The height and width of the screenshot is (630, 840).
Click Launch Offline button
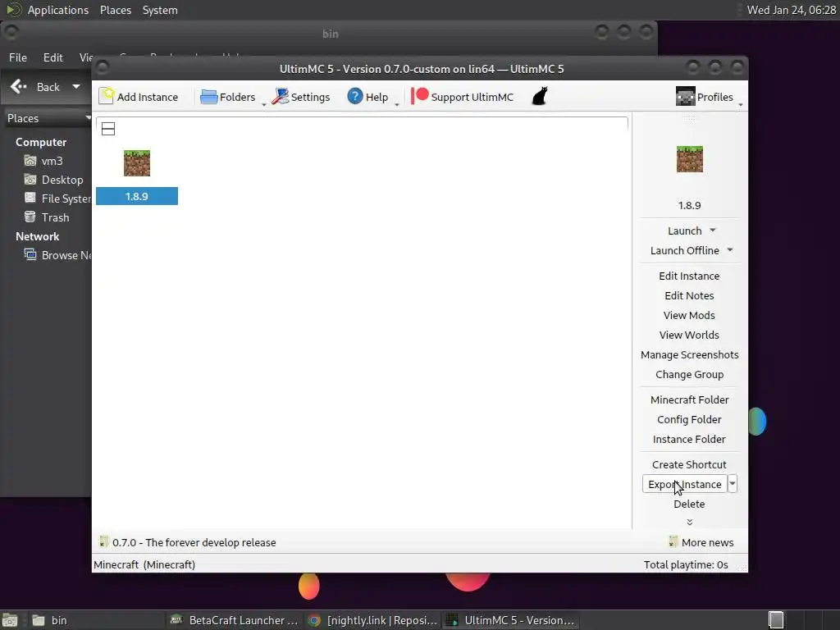coord(684,250)
